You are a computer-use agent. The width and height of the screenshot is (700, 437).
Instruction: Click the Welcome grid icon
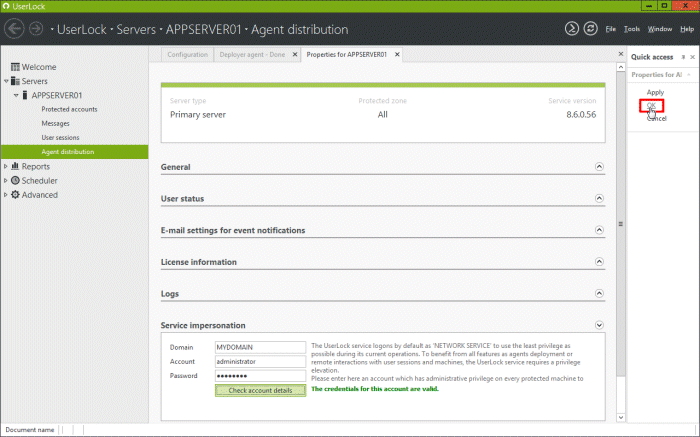pos(15,67)
